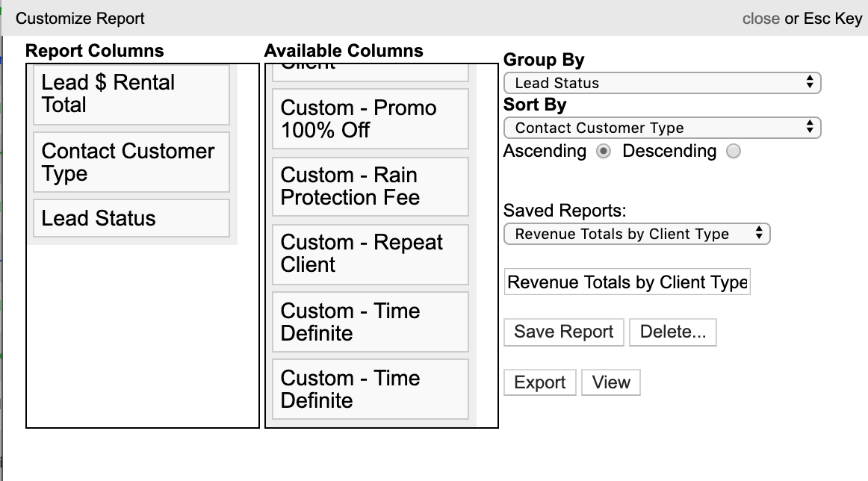Expand the Sort By dropdown
This screenshot has width=868, height=481.
point(662,128)
